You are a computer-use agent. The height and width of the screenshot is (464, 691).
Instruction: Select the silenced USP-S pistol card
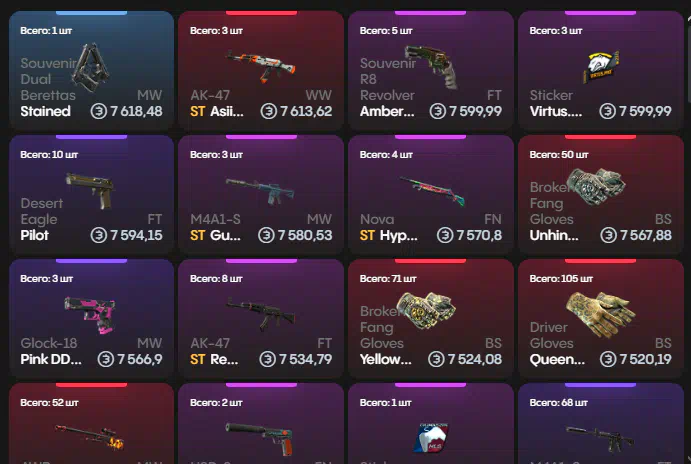(261, 423)
